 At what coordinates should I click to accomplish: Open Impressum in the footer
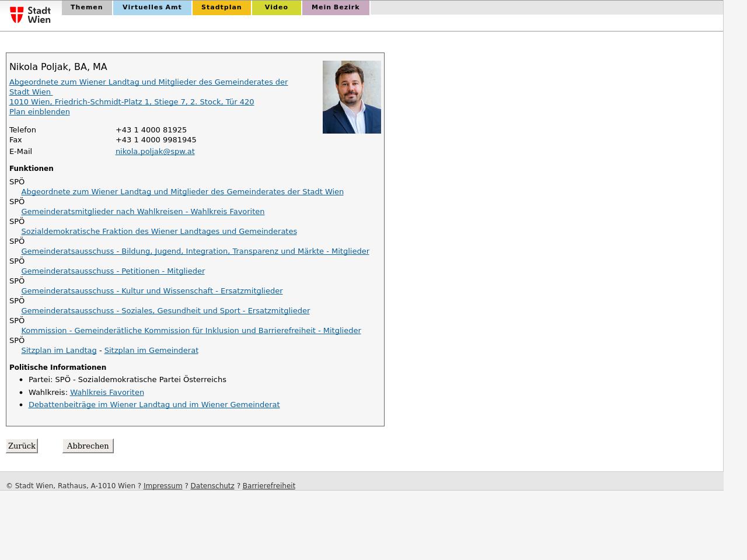[162, 486]
